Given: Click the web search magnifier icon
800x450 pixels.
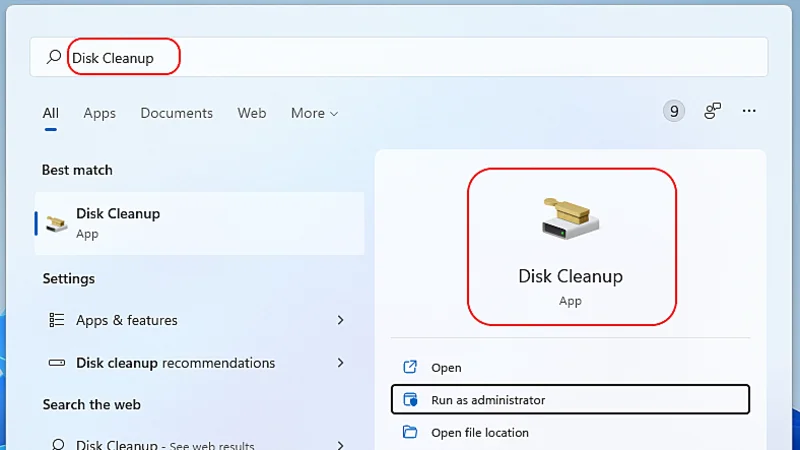Looking at the screenshot, I should coord(58,444).
